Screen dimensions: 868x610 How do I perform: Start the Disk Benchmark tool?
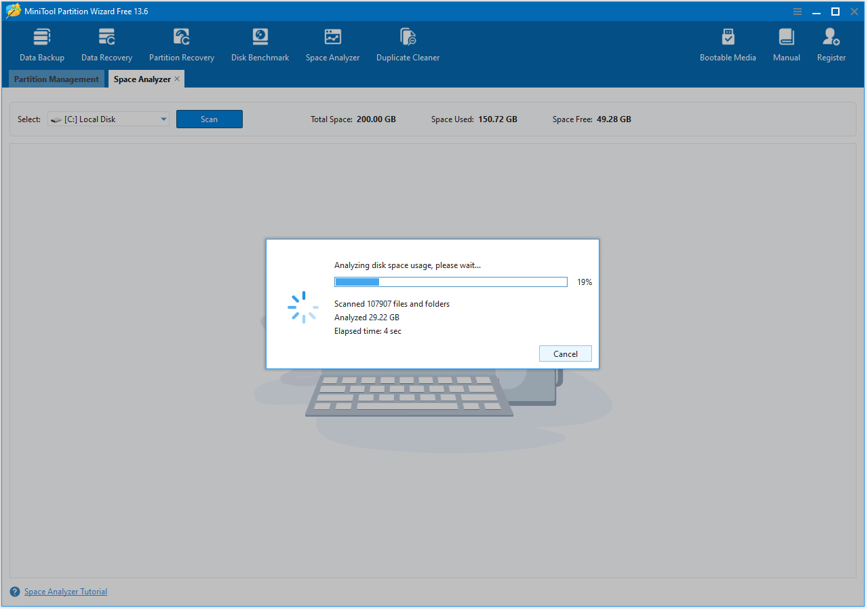(x=260, y=45)
